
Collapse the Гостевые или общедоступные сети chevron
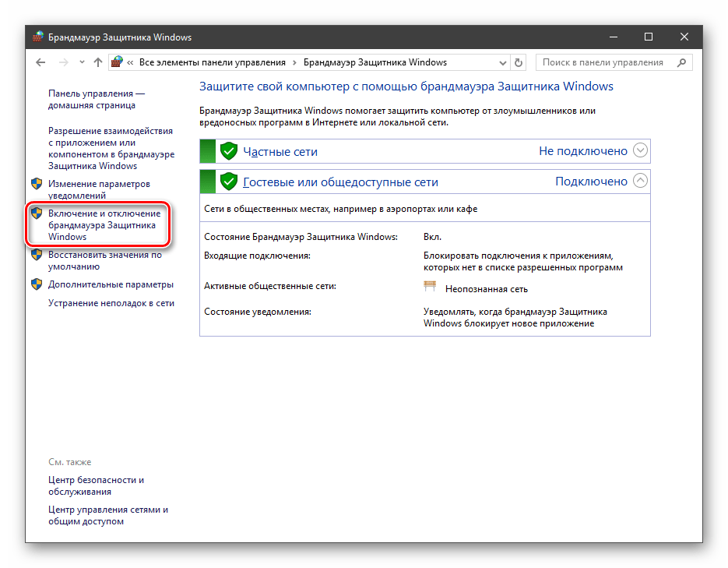click(640, 181)
